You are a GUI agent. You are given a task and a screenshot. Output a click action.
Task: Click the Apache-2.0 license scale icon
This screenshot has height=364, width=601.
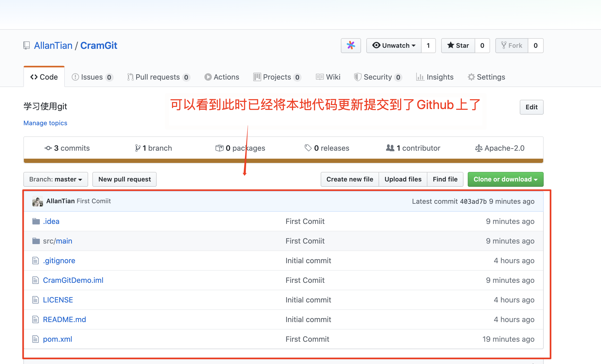479,148
